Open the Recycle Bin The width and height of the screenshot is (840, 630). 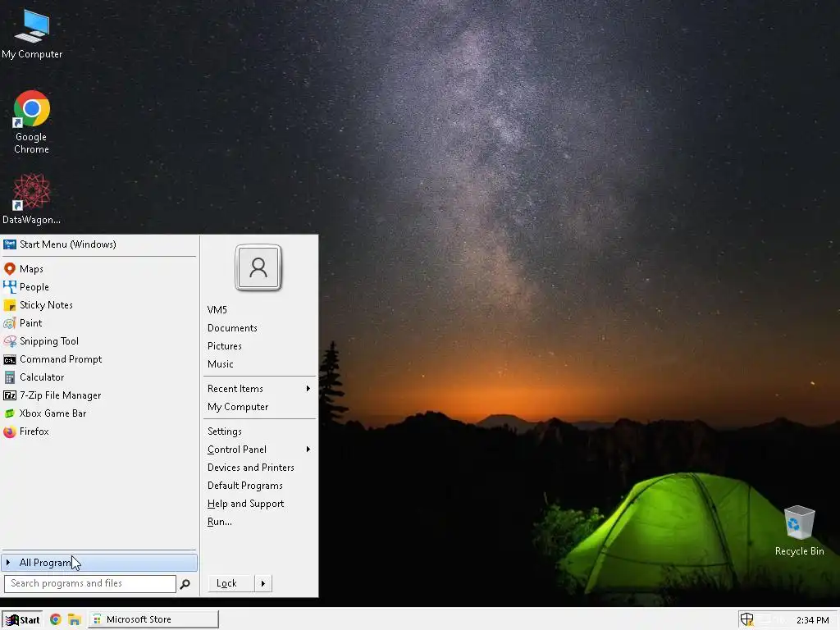coord(799,531)
